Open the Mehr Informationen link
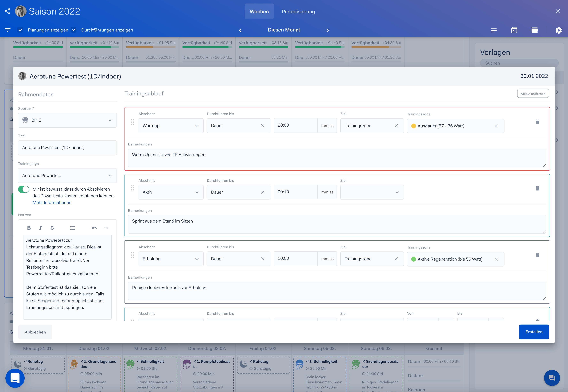 tap(52, 203)
